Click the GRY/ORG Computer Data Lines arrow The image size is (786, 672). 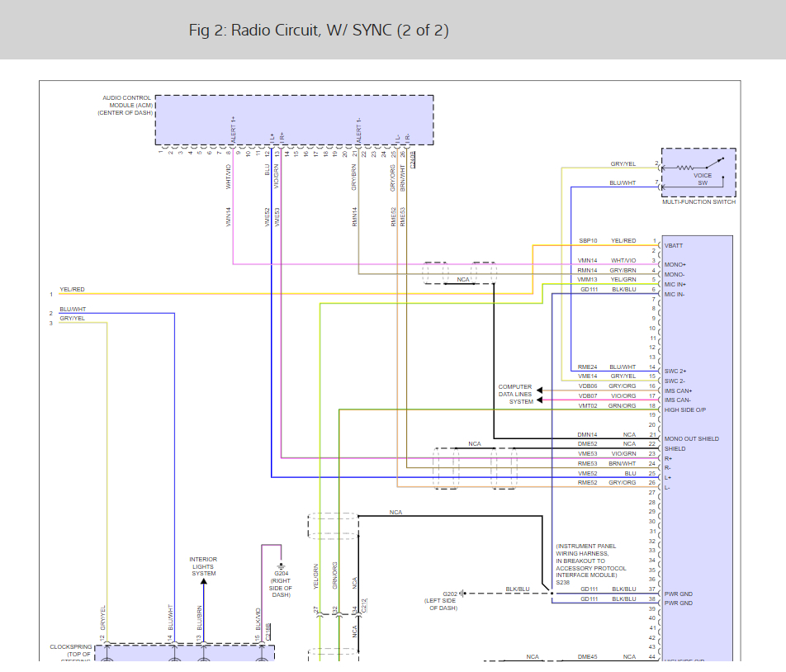point(539,390)
